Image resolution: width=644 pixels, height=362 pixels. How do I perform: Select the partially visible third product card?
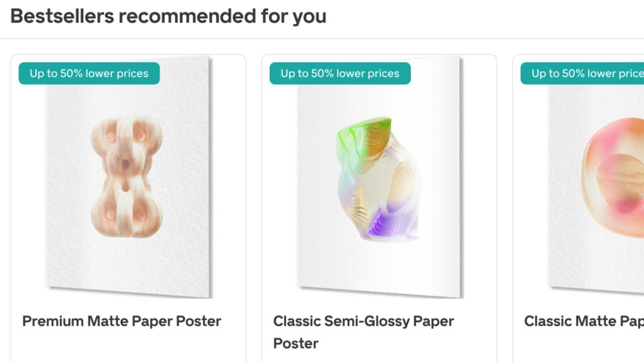(x=579, y=201)
